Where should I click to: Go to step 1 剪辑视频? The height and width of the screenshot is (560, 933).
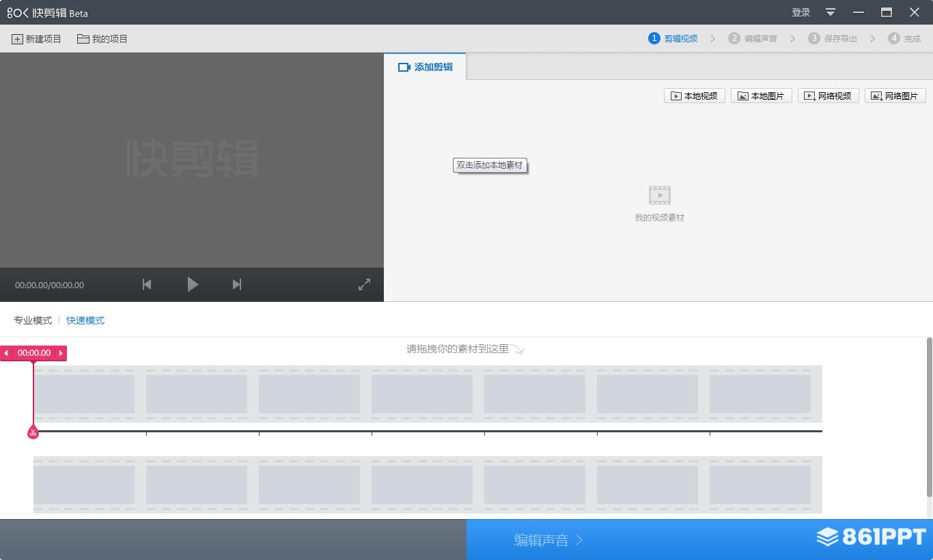tap(673, 38)
